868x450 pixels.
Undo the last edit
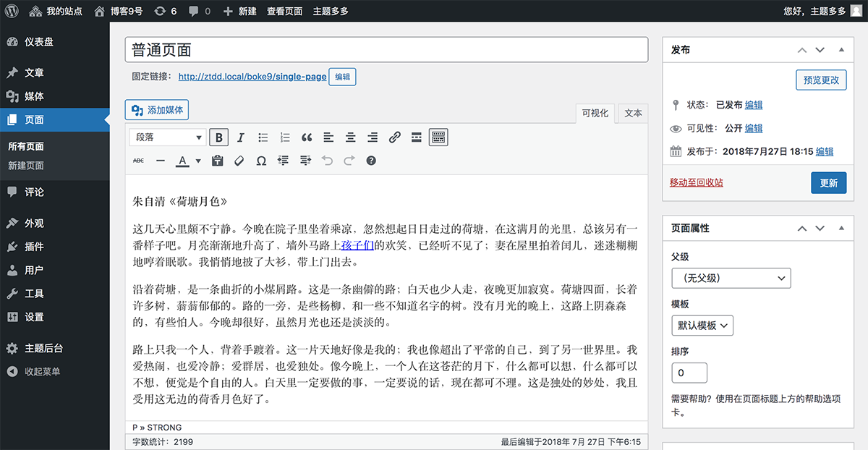327,161
